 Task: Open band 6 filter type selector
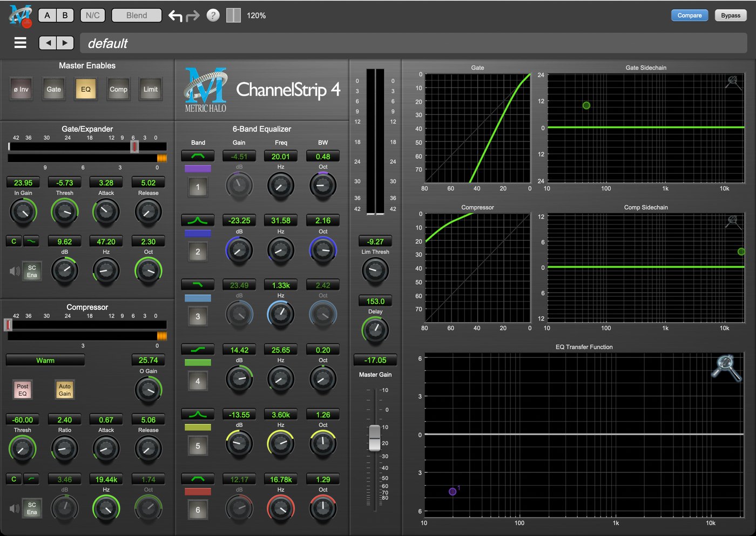point(198,479)
